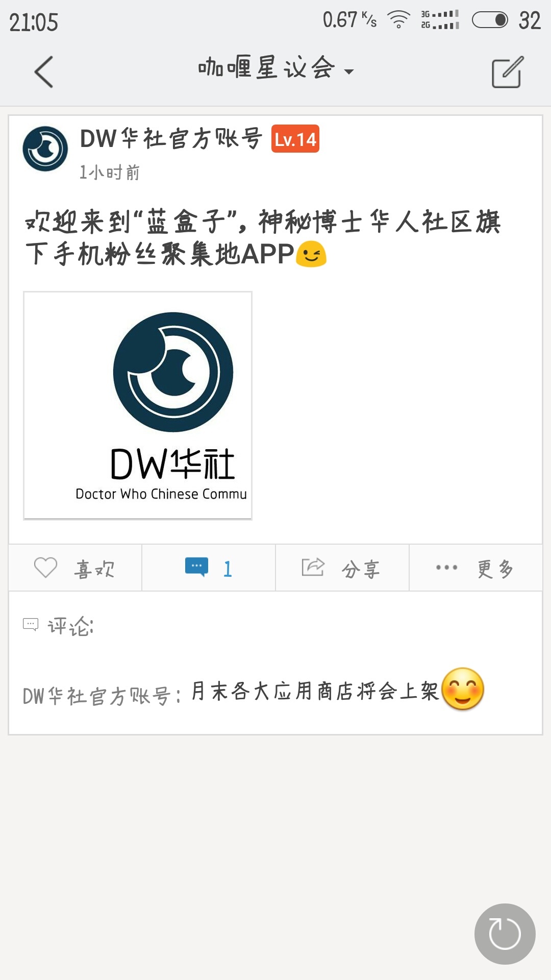551x980 pixels.
Task: Tap the Lv.14 level badge
Action: [295, 139]
